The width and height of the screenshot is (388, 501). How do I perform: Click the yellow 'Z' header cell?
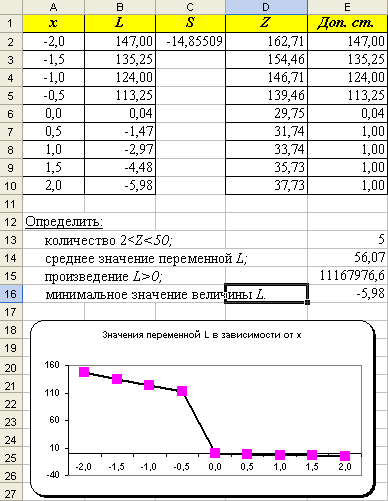(x=266, y=23)
